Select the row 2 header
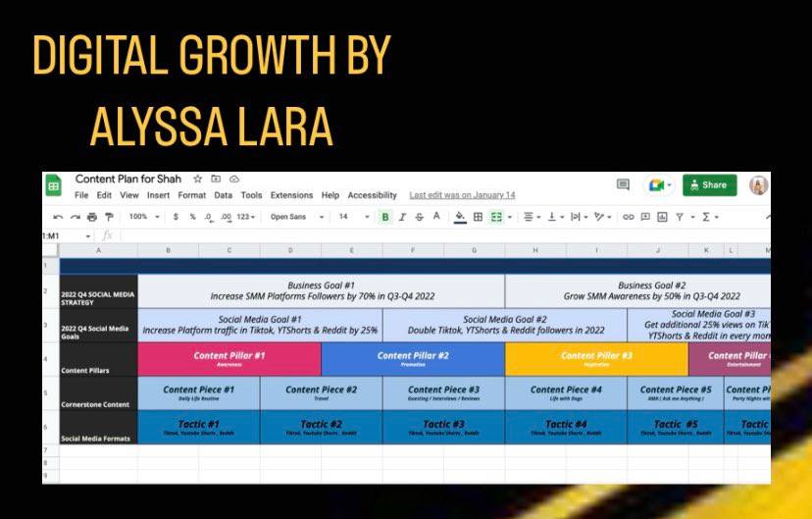The width and height of the screenshot is (812, 519). pyautogui.click(x=50, y=291)
